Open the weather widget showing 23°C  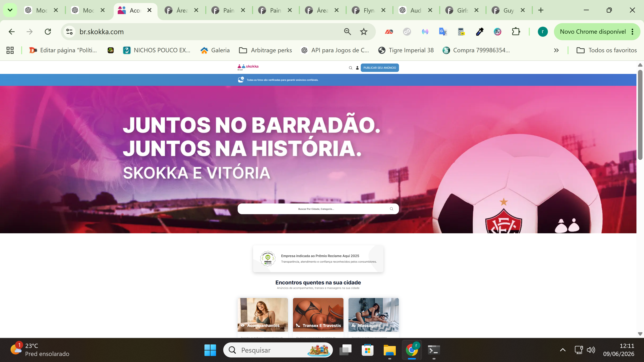[40, 350]
